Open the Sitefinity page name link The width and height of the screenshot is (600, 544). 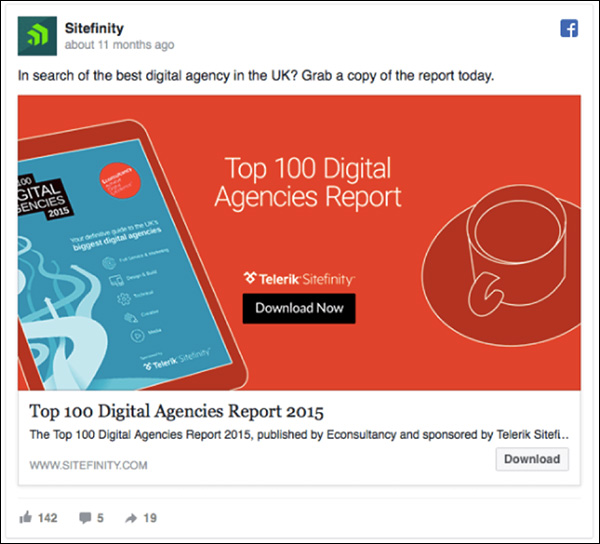(x=94, y=28)
